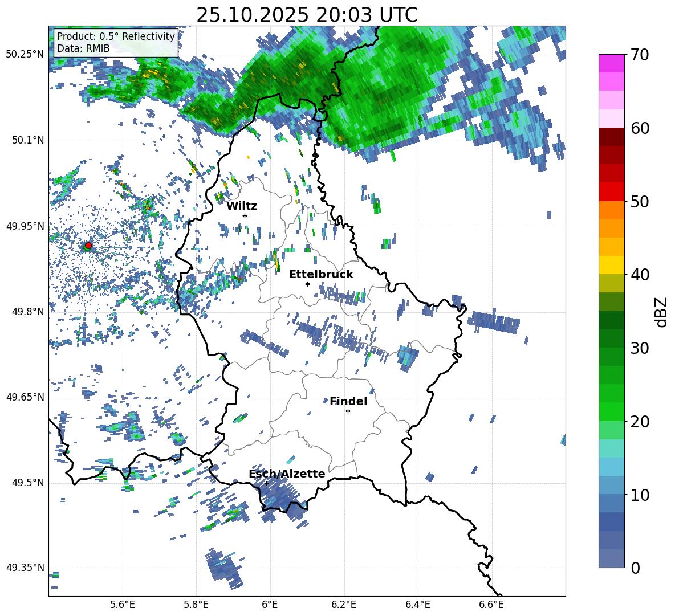The image size is (675, 616).
Task: Click the bright green colorbar swatch at 20
Action: [611, 412]
